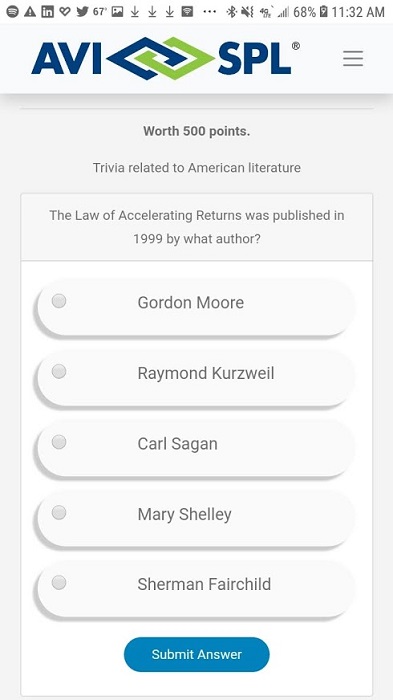The height and width of the screenshot is (700, 393).
Task: Tap the Twitter bird notification icon
Action: [x=82, y=12]
